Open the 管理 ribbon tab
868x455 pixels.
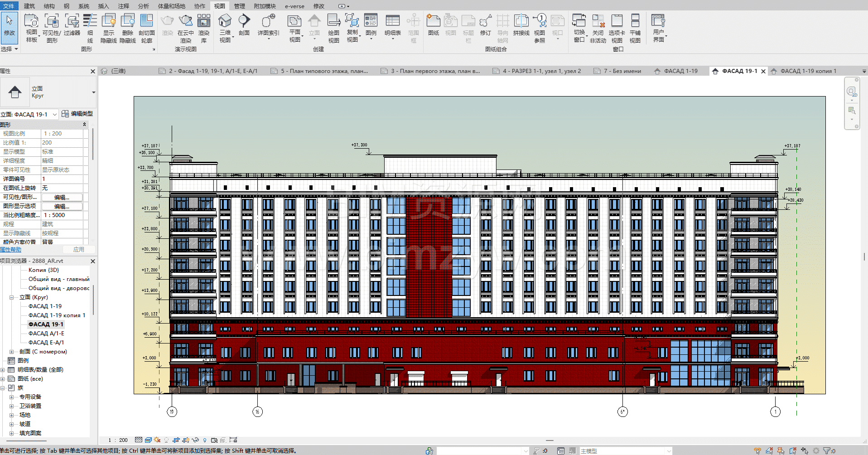[x=240, y=6]
